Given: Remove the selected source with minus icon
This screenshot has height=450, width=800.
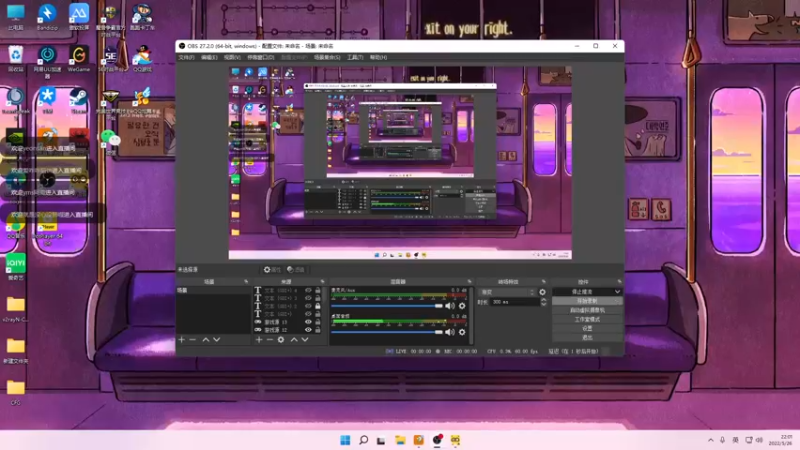Looking at the screenshot, I should point(269,339).
